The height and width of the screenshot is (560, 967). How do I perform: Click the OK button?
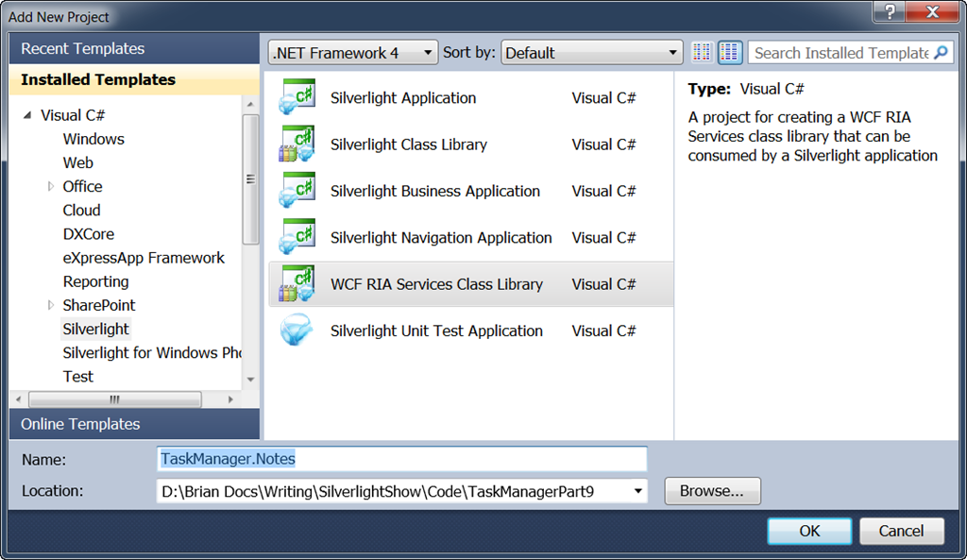[809, 531]
